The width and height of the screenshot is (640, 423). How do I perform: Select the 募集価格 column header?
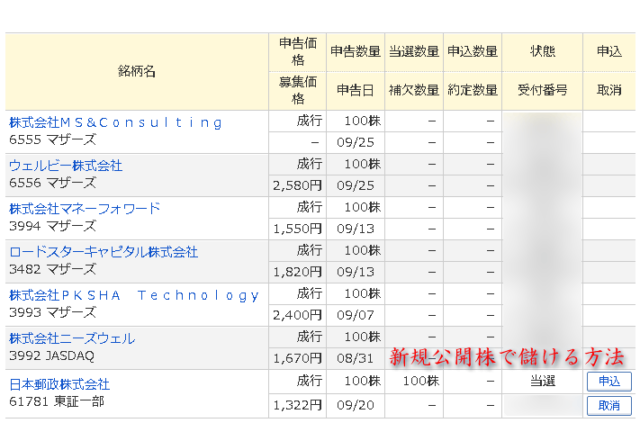click(x=298, y=91)
